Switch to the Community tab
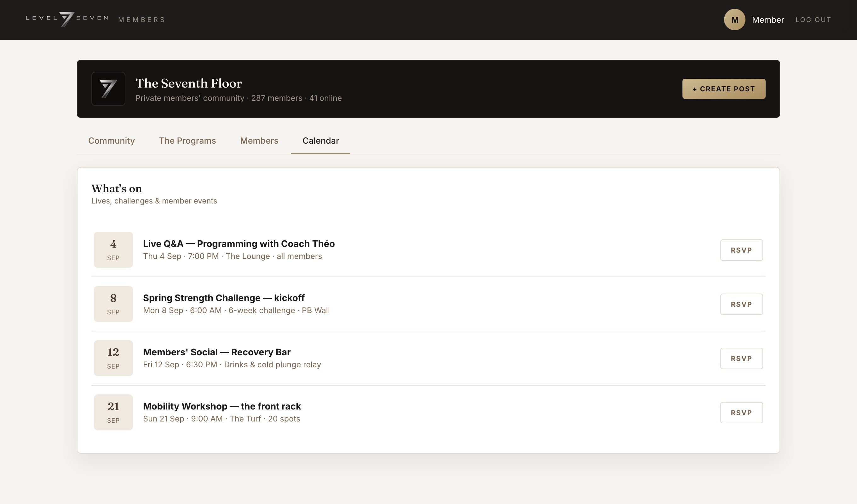 coord(112,141)
